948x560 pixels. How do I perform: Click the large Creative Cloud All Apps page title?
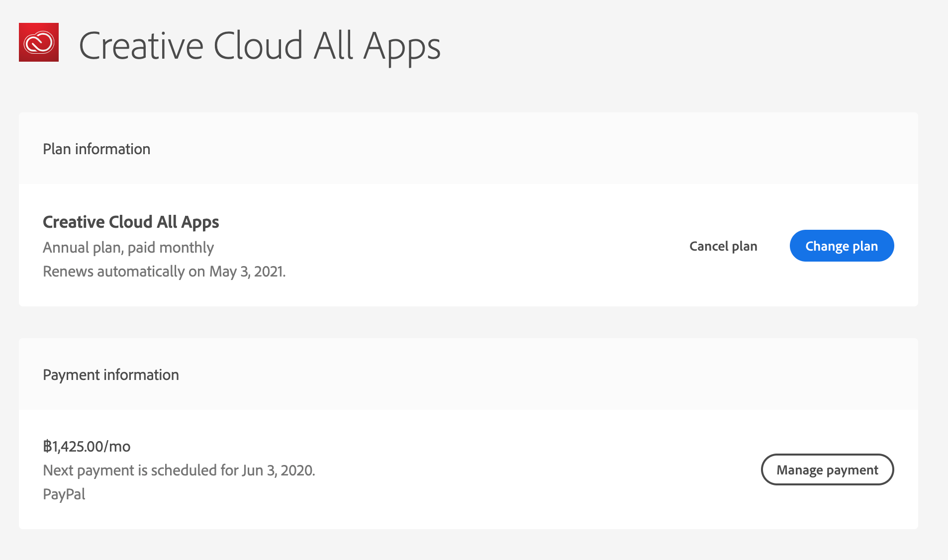pos(259,46)
